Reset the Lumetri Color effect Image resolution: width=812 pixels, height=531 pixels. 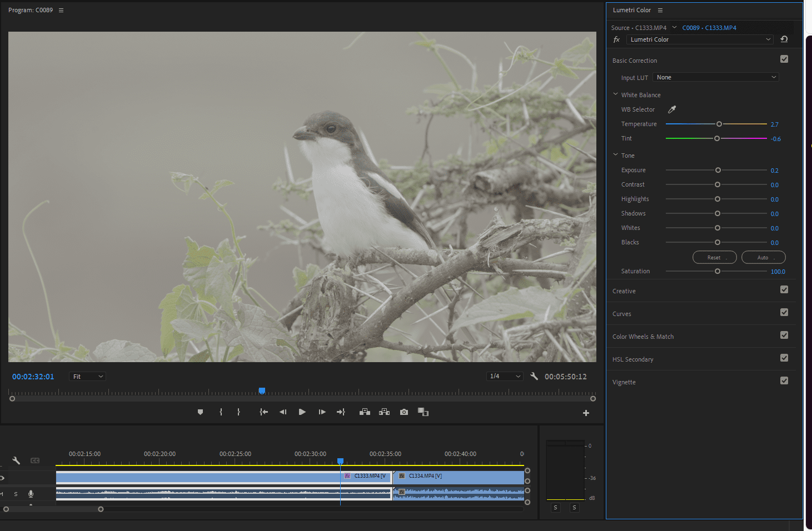(784, 39)
